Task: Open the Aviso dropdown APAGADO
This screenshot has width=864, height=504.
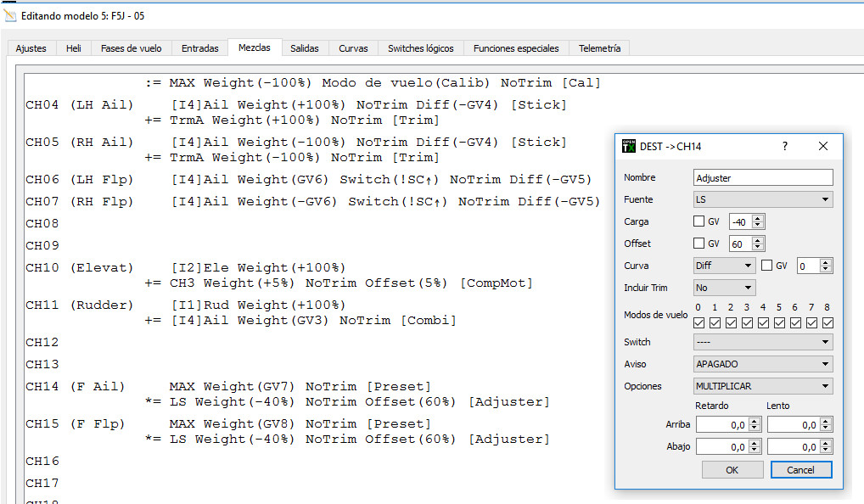Action: coord(763,364)
